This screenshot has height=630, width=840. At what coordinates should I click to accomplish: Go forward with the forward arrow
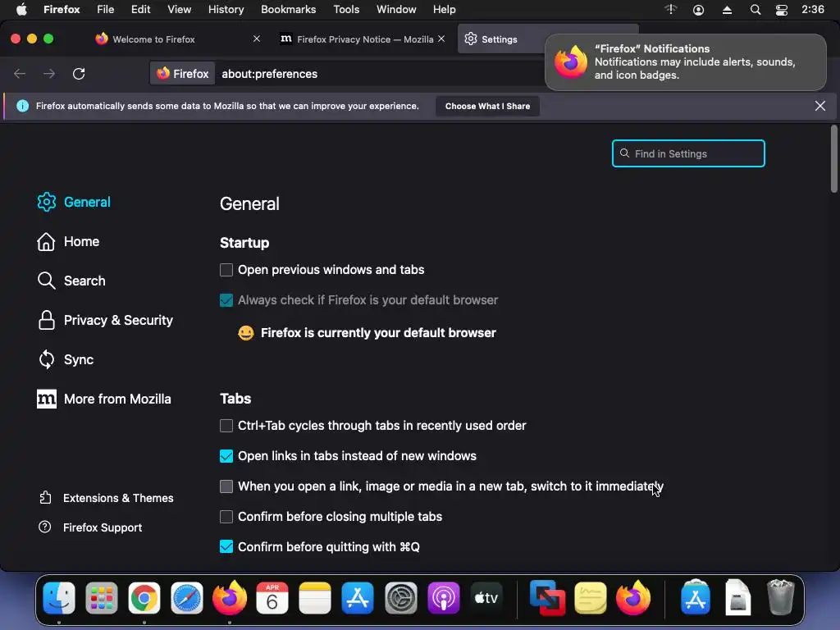(x=49, y=74)
